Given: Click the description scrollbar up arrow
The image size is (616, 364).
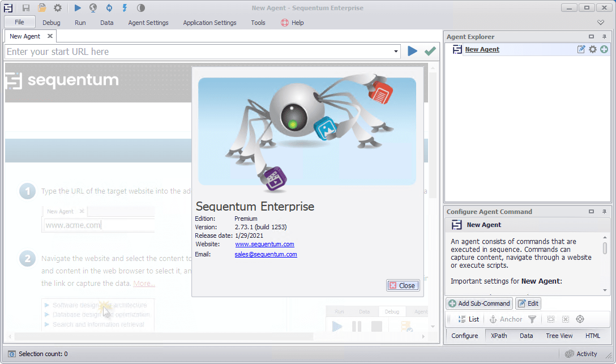Looking at the screenshot, I should [x=605, y=238].
